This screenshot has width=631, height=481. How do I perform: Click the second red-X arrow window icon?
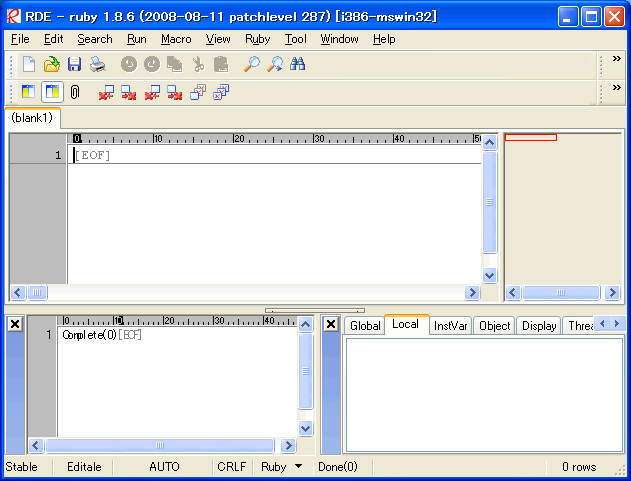coord(129,92)
